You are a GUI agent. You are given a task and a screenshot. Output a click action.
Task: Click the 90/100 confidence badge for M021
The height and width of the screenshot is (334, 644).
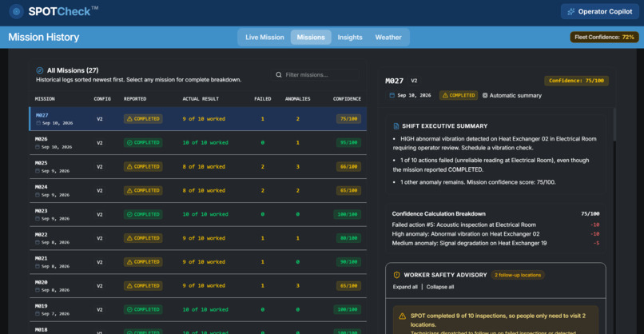pos(348,262)
